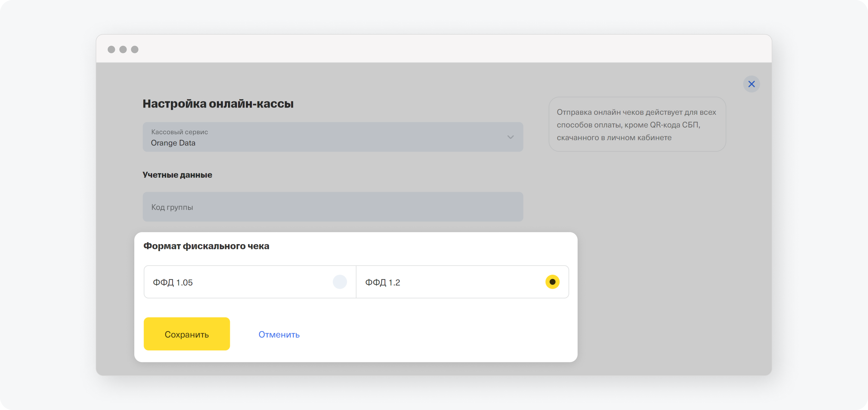The height and width of the screenshot is (410, 868).
Task: Select the ФФД 1.05 radio button
Action: coord(340,282)
